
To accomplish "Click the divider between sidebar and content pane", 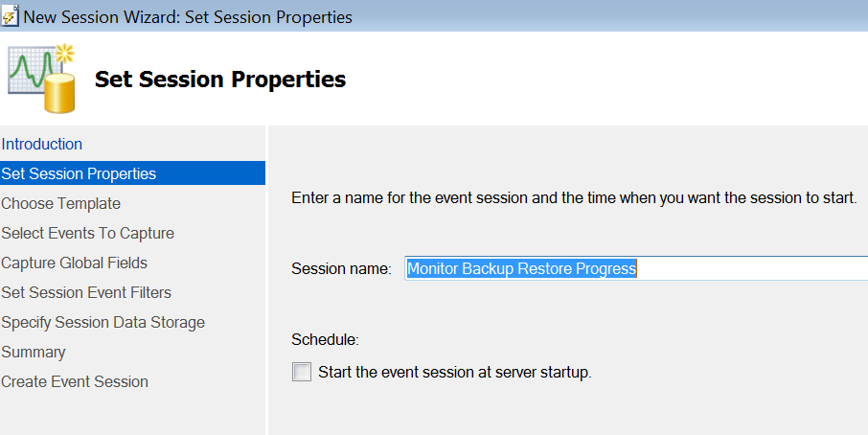I will pos(267,280).
